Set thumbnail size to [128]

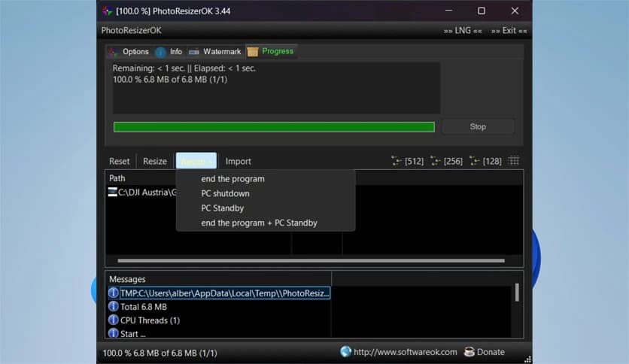(x=485, y=161)
